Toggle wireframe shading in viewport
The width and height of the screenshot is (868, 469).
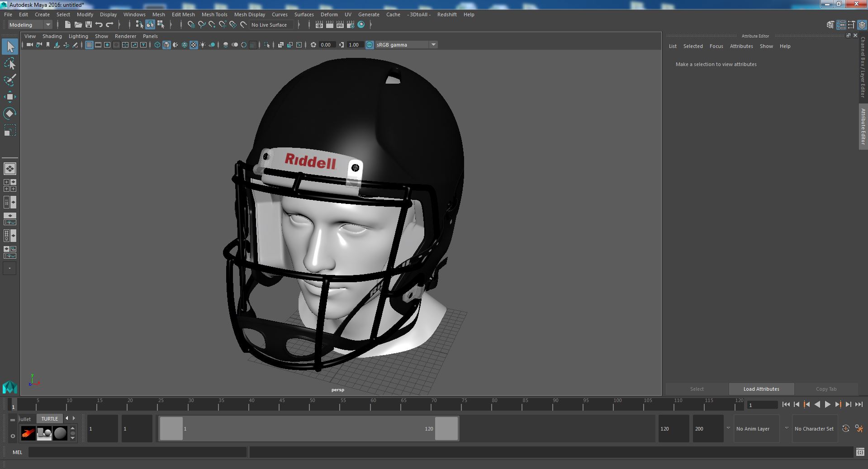pos(157,45)
